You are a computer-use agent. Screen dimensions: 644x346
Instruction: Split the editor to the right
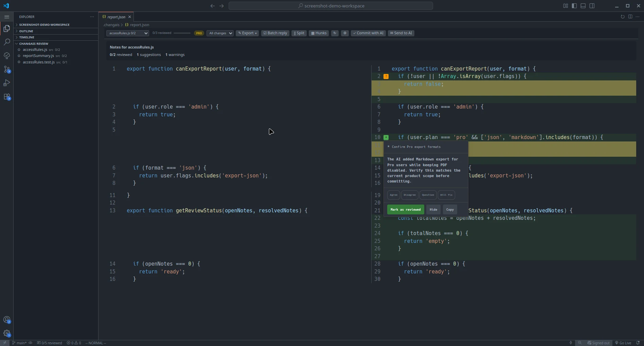click(x=630, y=17)
